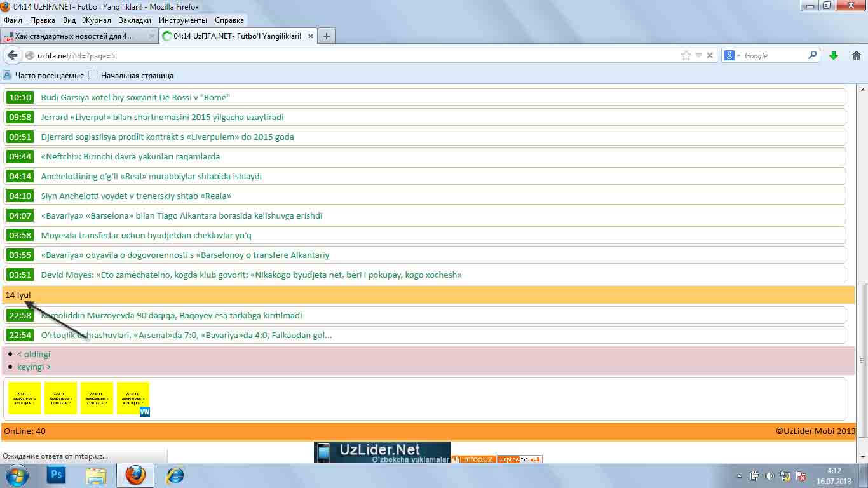Open the < oldingi pagination link

[x=34, y=354]
